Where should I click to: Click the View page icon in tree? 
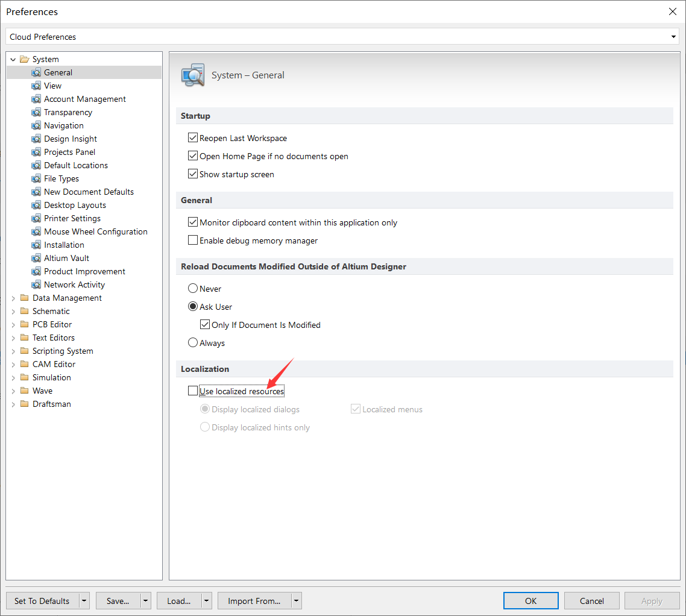click(36, 86)
